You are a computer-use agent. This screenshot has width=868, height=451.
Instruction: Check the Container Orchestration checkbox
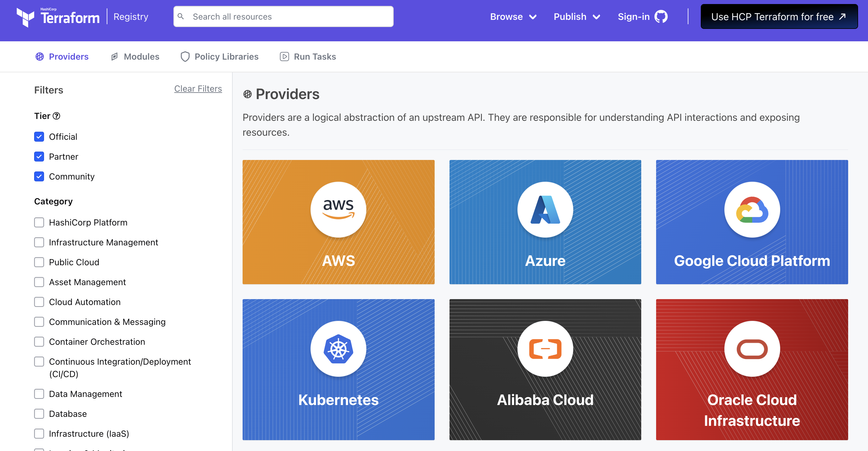coord(39,342)
